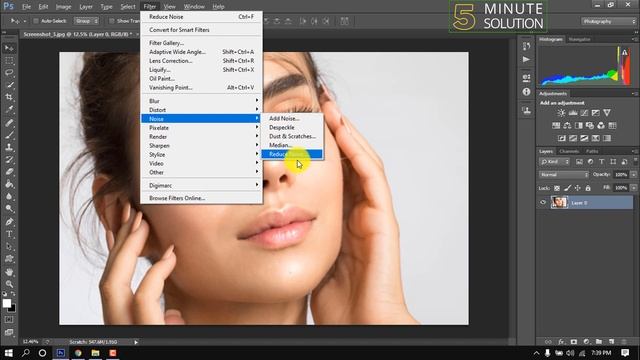The image size is (640, 360).
Task: Select the Eyedropper tool
Action: pyautogui.click(x=9, y=109)
